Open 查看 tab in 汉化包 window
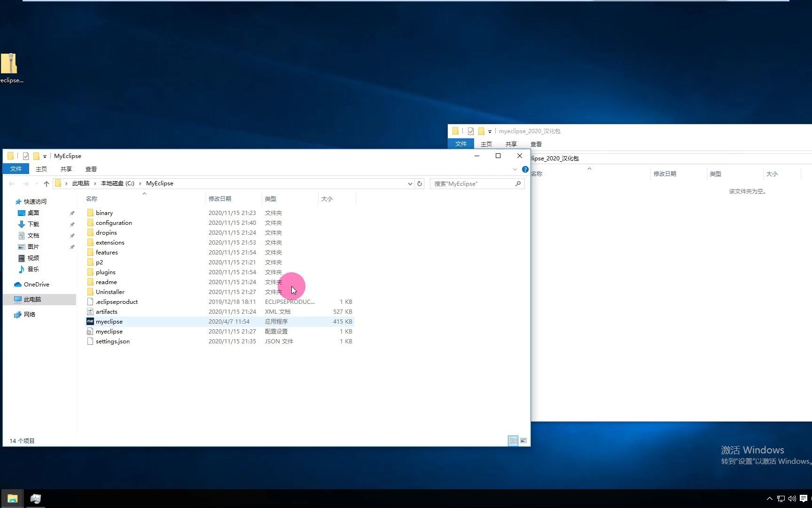This screenshot has width=812, height=508. point(536,144)
